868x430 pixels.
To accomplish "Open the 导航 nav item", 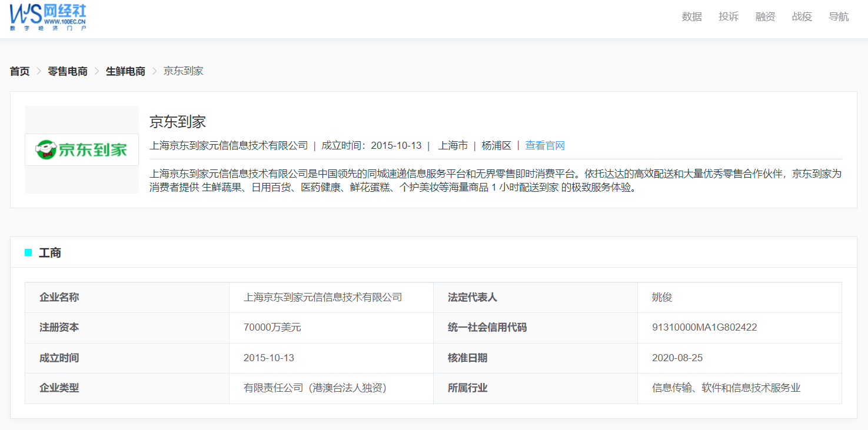I will pos(839,16).
